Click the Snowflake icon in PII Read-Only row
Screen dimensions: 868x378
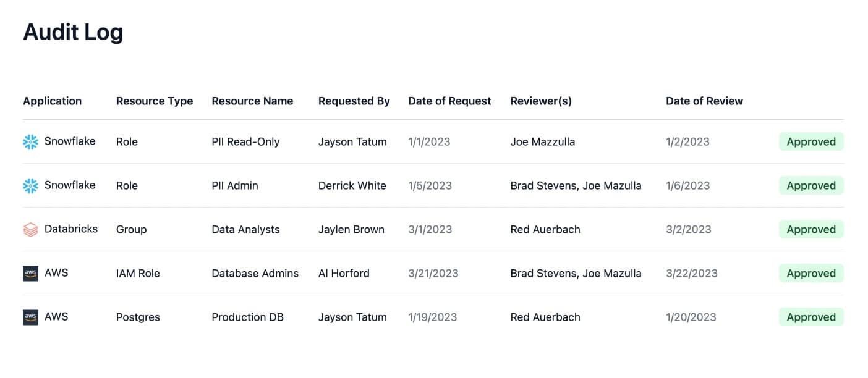30,142
